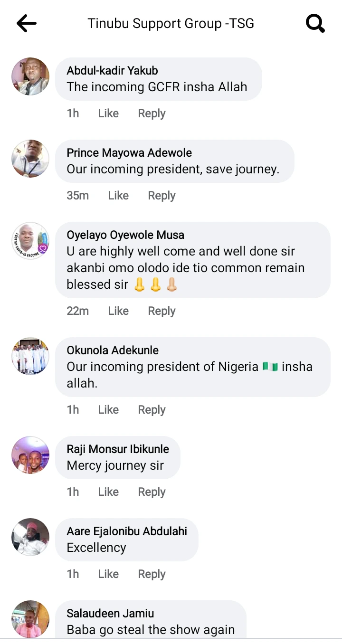This screenshot has width=342, height=644.
Task: Tap Salaudeen Jamiu's name
Action: coord(110,613)
